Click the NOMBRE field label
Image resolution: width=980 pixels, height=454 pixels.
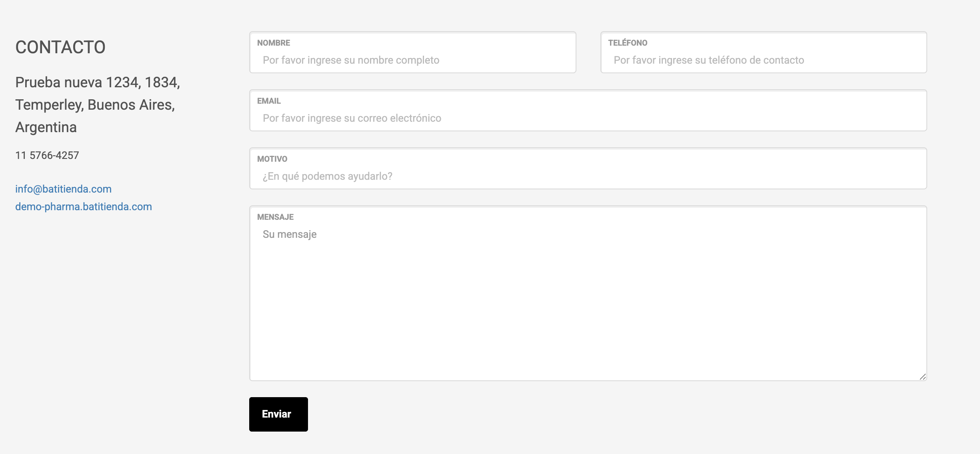(x=274, y=43)
